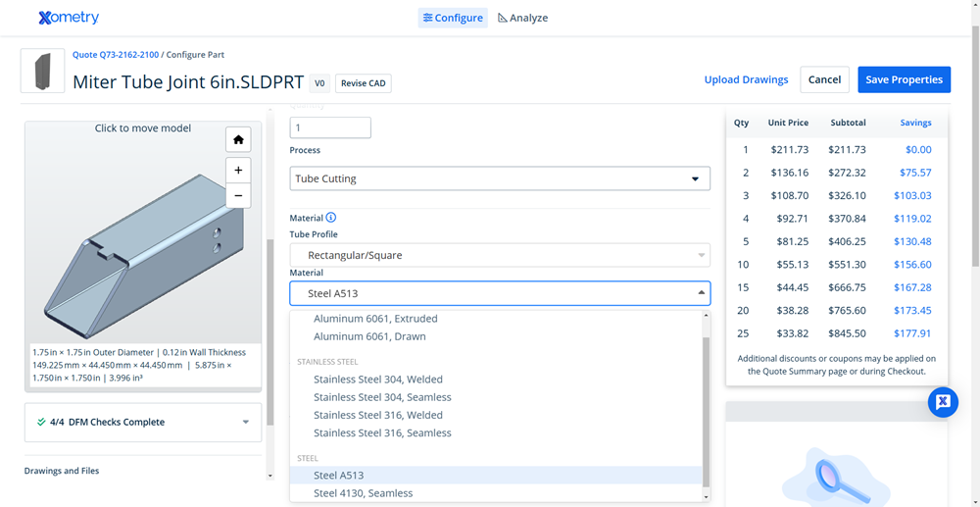The width and height of the screenshot is (980, 507).
Task: Open the Upload Drawings link
Action: [x=746, y=80]
